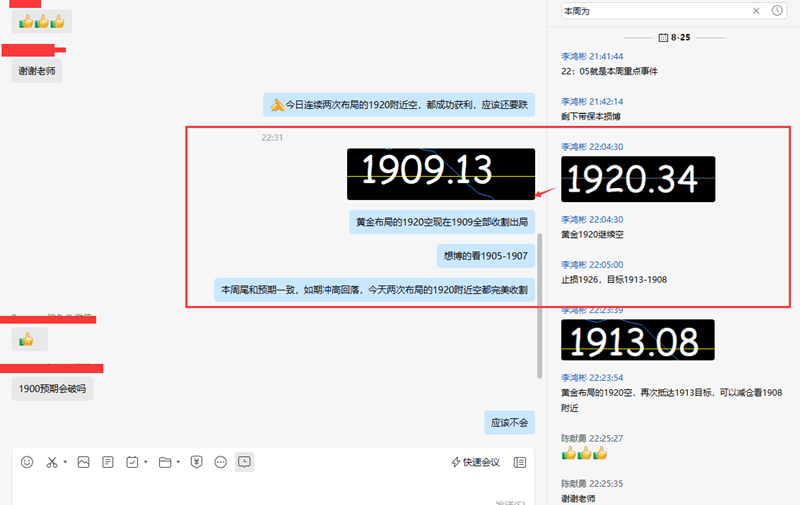Select history message 再次抵达1913目标
This screenshot has height=505, width=800.
[671, 400]
